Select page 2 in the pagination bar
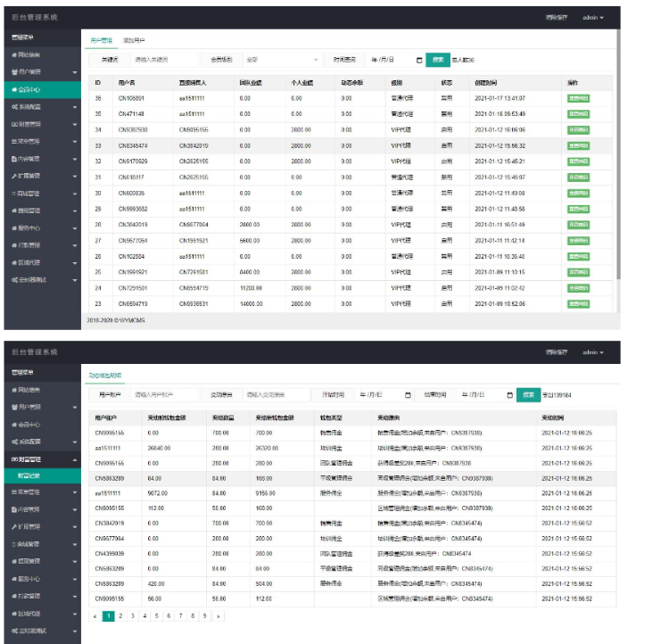The image size is (652, 644). click(120, 615)
